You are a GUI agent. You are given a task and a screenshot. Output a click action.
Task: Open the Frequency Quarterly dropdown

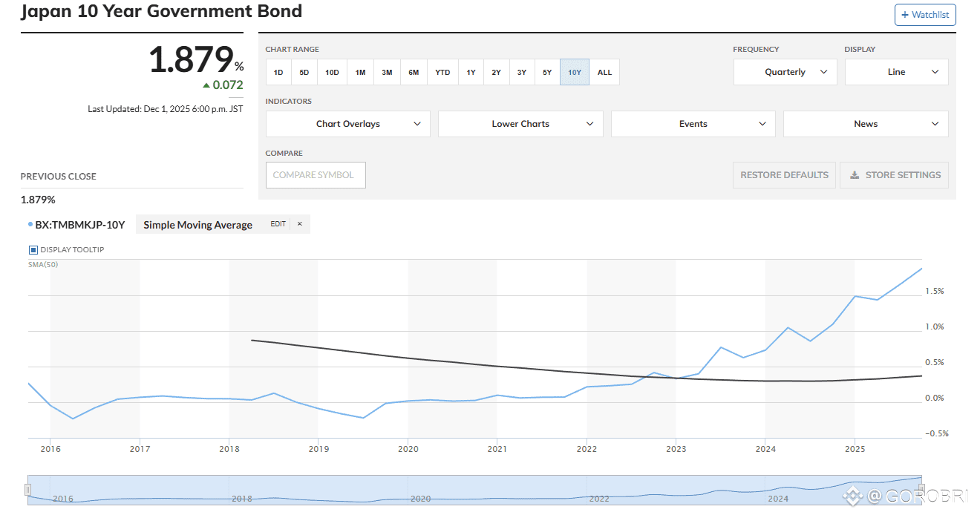pos(785,72)
